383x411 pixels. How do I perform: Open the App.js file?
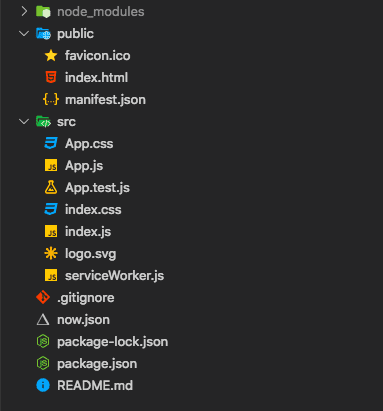click(x=84, y=166)
